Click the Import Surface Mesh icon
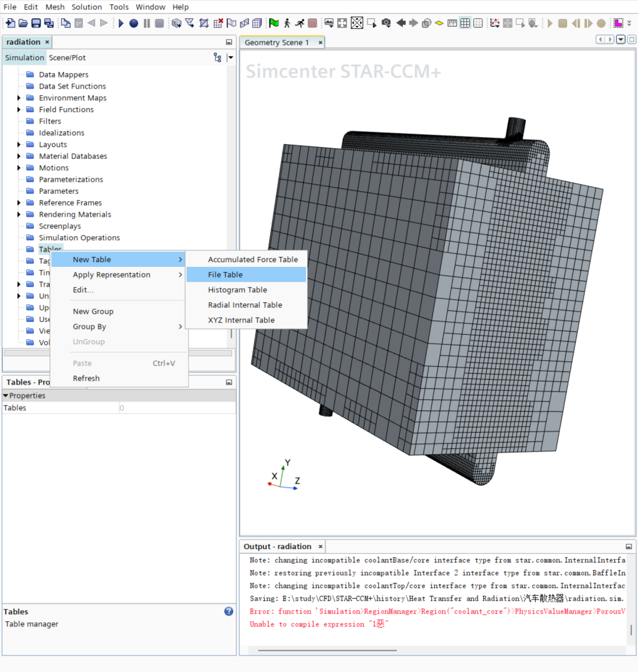This screenshot has width=638, height=672. [177, 23]
